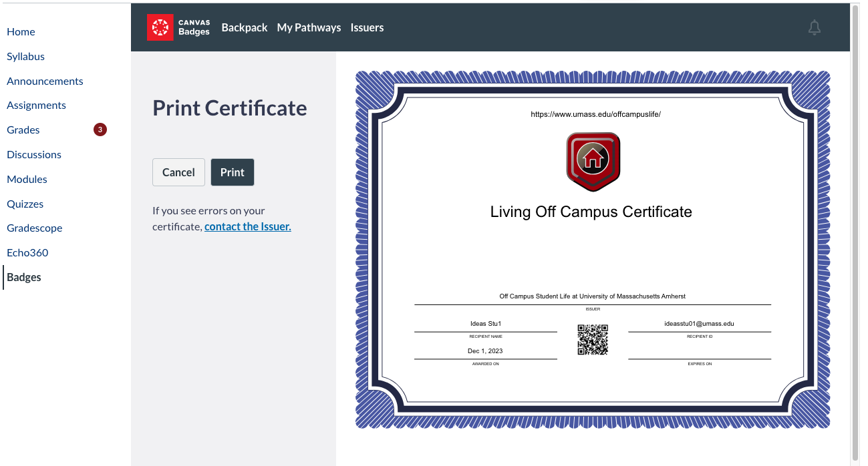Open Assignments
Image resolution: width=868 pixels, height=466 pixels.
click(36, 105)
